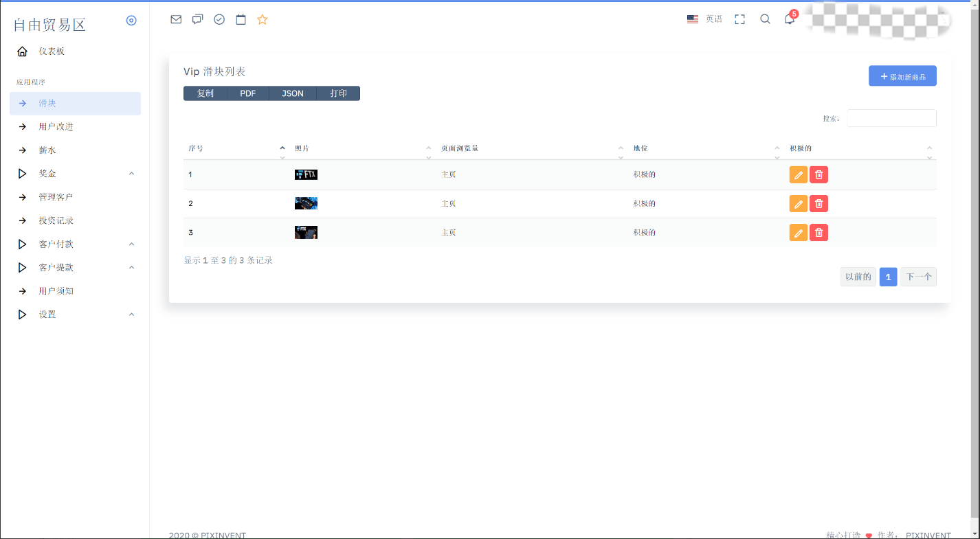Edit row 3 with the pencil icon

pyautogui.click(x=798, y=232)
